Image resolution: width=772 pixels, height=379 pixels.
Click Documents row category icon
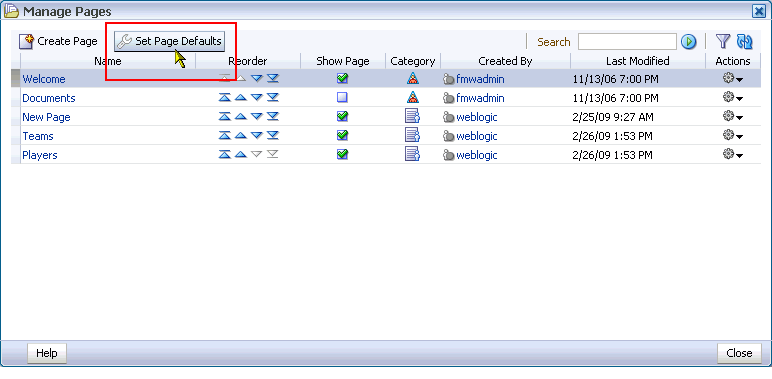(x=413, y=97)
